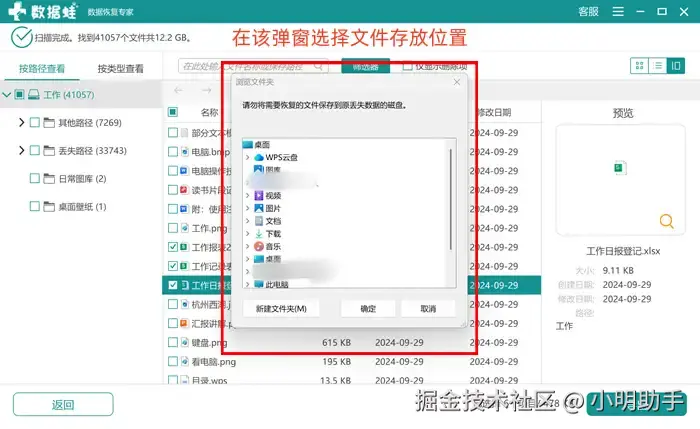Check the 看电脑.png file checkbox

tap(173, 362)
